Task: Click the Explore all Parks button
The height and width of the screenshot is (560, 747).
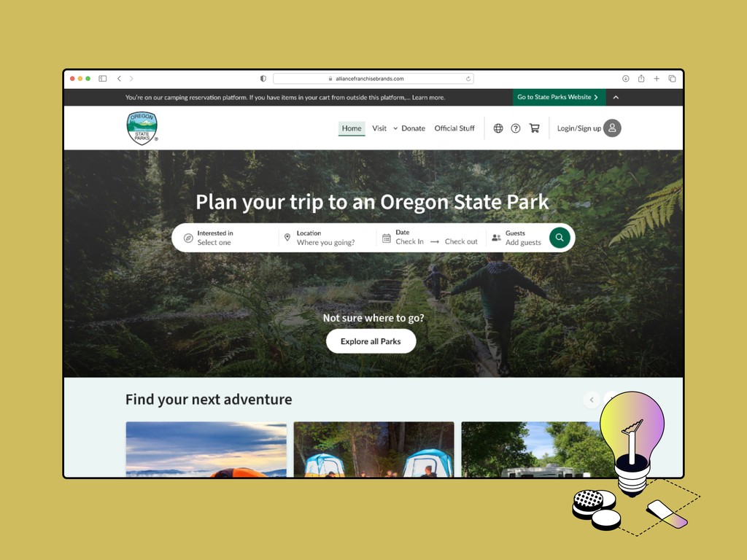Action: (x=371, y=341)
